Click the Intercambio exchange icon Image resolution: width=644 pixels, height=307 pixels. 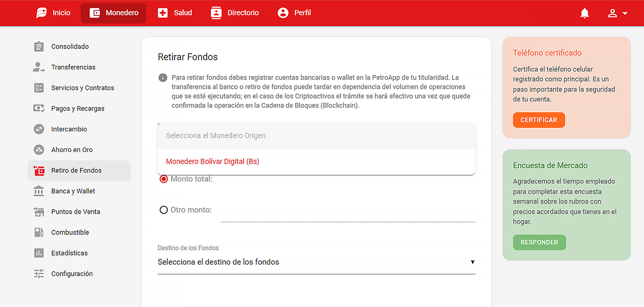39,129
